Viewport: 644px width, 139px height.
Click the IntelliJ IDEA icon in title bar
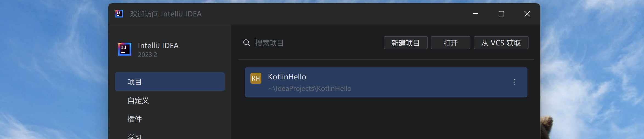pyautogui.click(x=119, y=14)
